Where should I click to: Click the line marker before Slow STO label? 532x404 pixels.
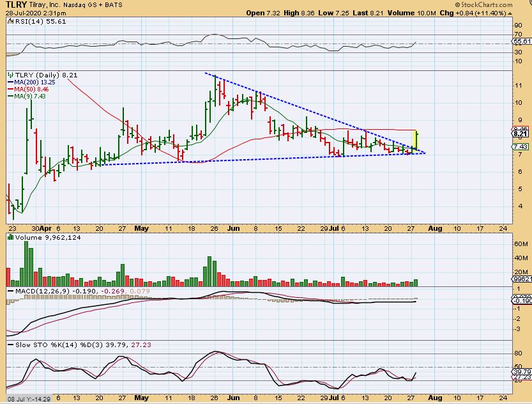coord(10,345)
